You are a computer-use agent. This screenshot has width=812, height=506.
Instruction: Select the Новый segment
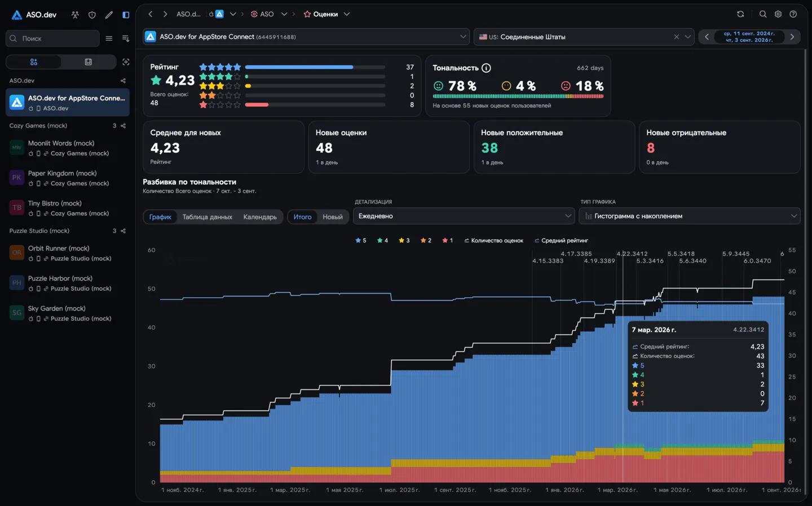tap(333, 217)
